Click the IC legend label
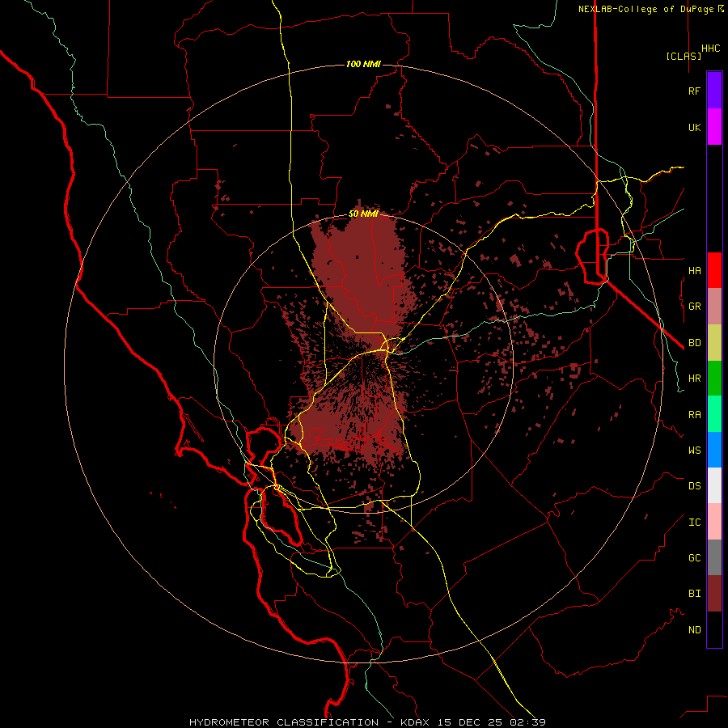 (694, 523)
